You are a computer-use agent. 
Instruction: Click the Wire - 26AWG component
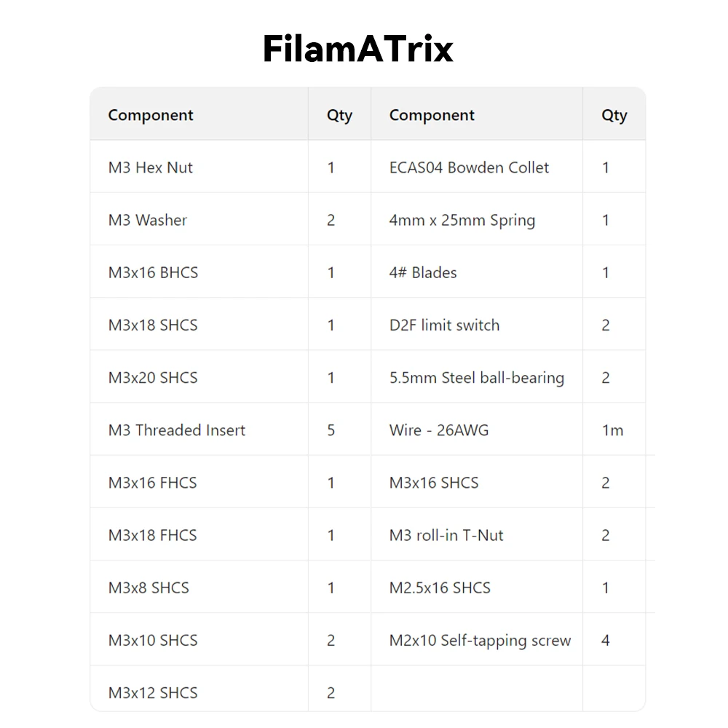439,430
